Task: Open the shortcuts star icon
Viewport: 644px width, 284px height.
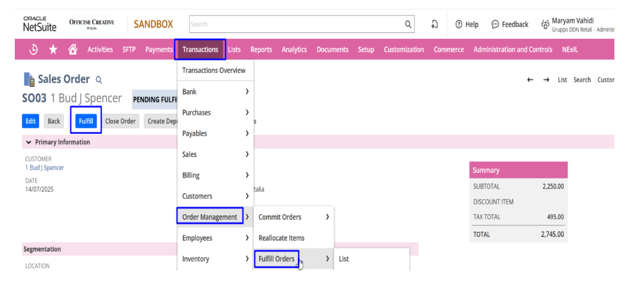Action: [53, 50]
